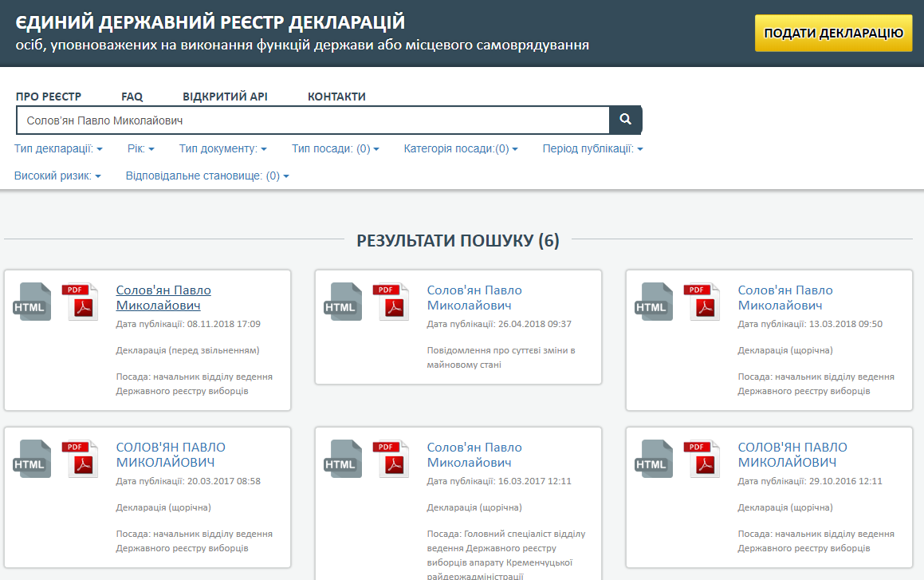The width and height of the screenshot is (924, 580).
Task: Open HTML icon of 16.03.2017 declaration
Action: point(343,460)
